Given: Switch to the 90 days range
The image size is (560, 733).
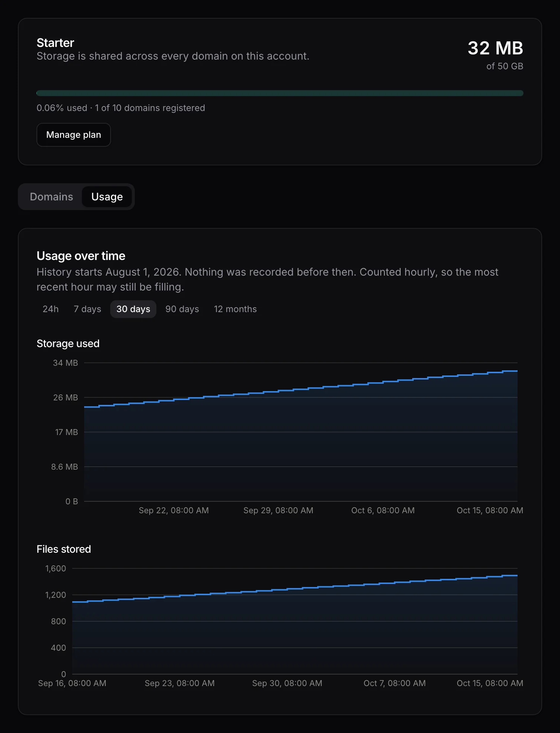Looking at the screenshot, I should pyautogui.click(x=182, y=309).
